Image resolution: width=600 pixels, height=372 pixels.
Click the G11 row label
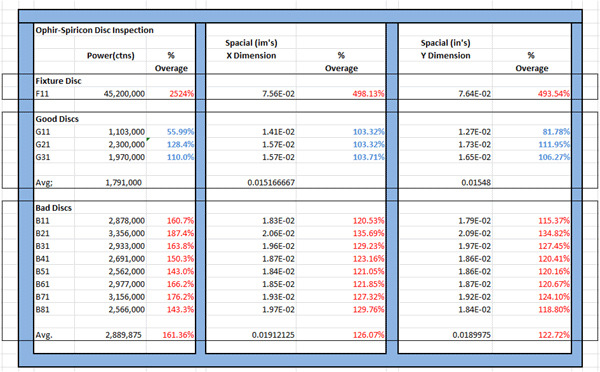point(42,132)
